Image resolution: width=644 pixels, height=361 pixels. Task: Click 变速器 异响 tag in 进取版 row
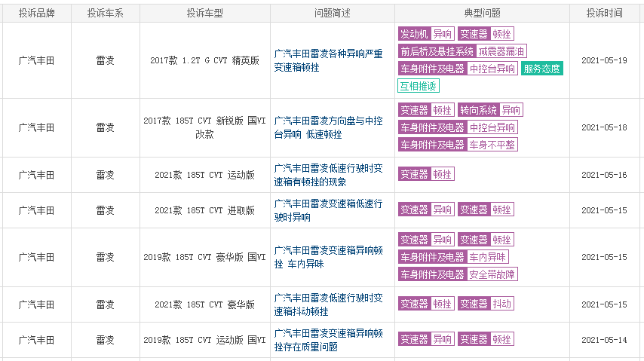(x=426, y=210)
